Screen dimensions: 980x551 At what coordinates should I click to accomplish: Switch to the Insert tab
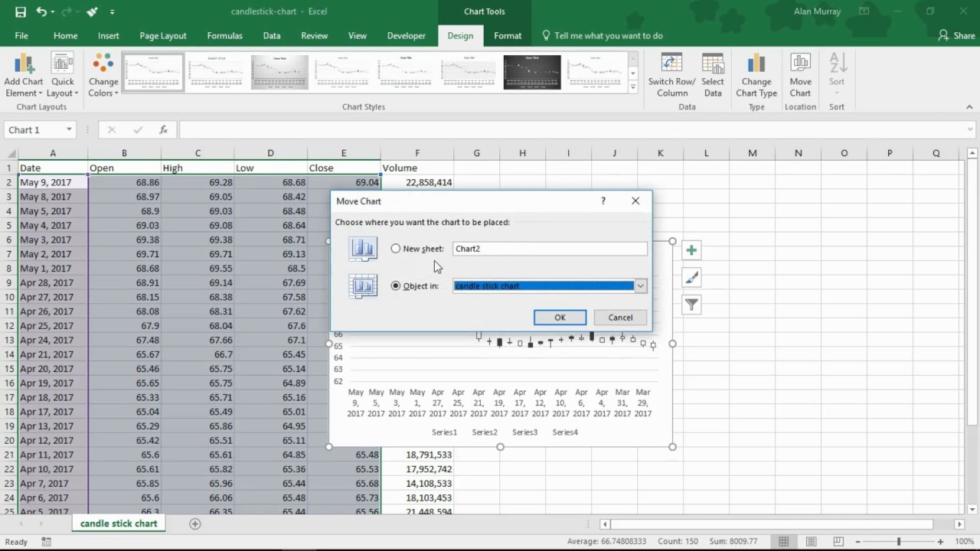(x=109, y=35)
